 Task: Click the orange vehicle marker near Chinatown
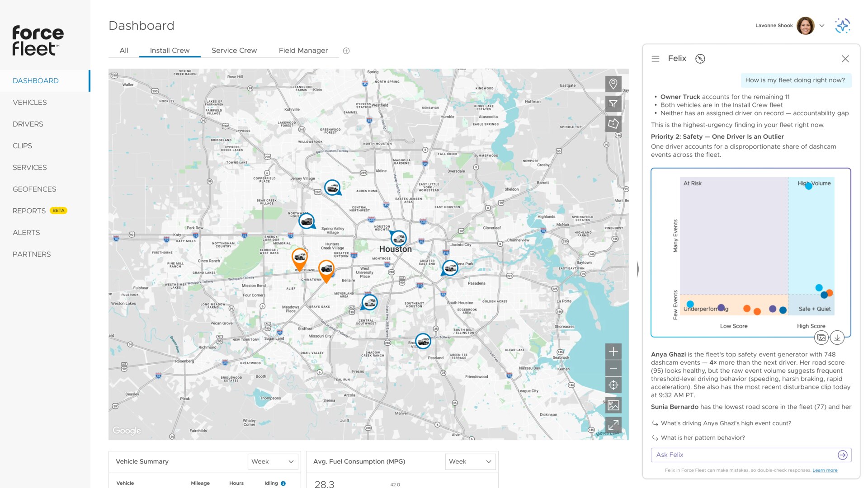(326, 271)
